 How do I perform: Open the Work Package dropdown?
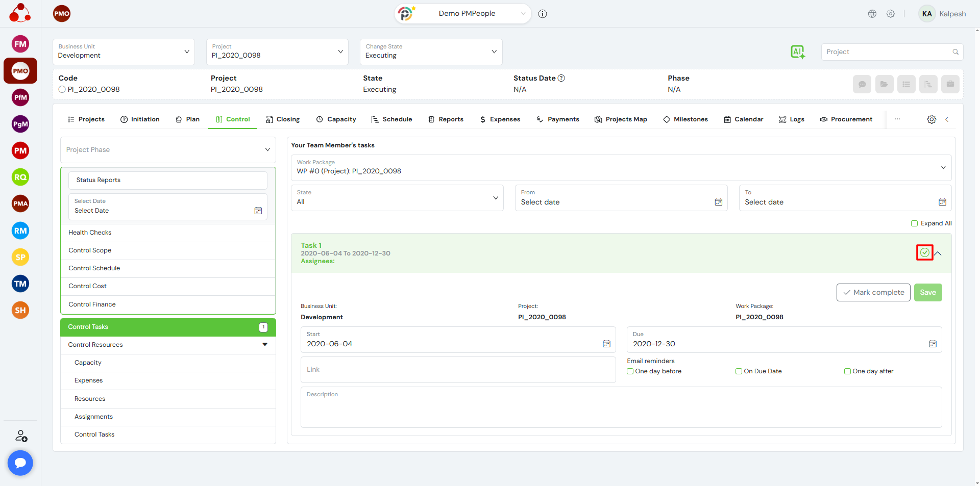coord(621,168)
